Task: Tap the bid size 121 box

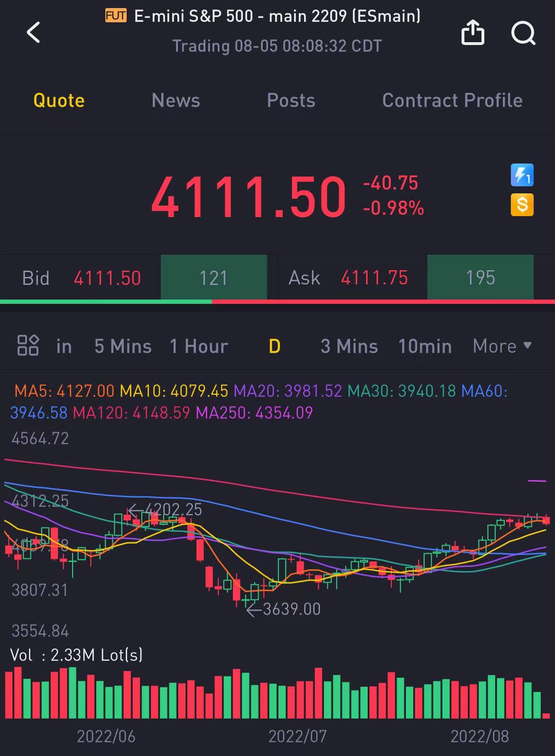Action: (214, 278)
